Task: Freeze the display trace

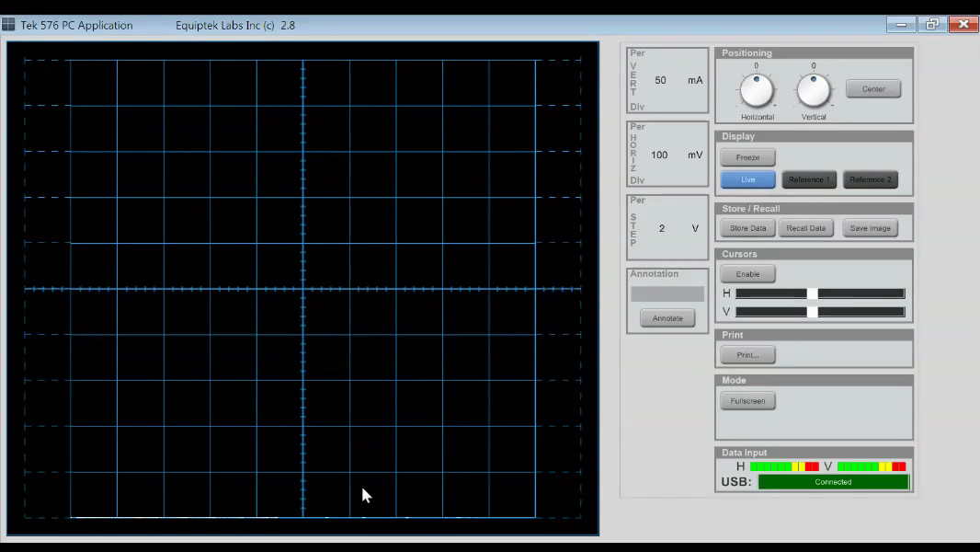Action: [x=747, y=157]
